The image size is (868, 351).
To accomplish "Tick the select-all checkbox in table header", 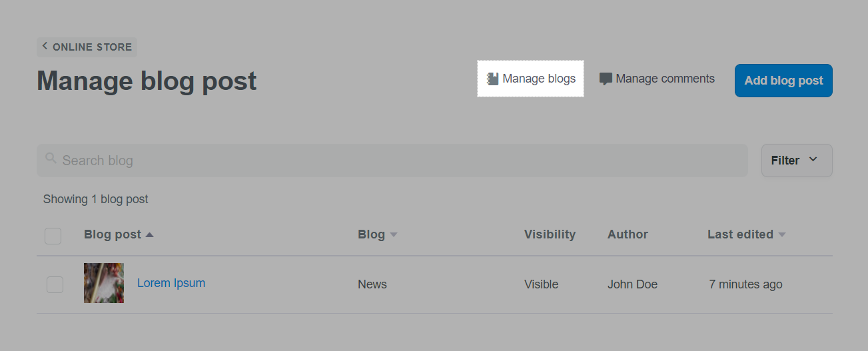I will [x=53, y=236].
